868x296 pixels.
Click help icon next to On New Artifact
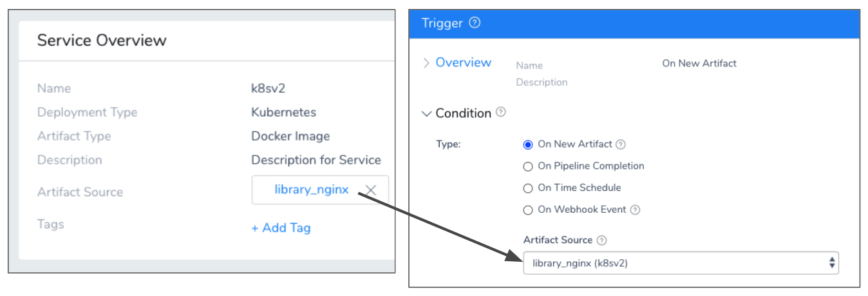[621, 144]
